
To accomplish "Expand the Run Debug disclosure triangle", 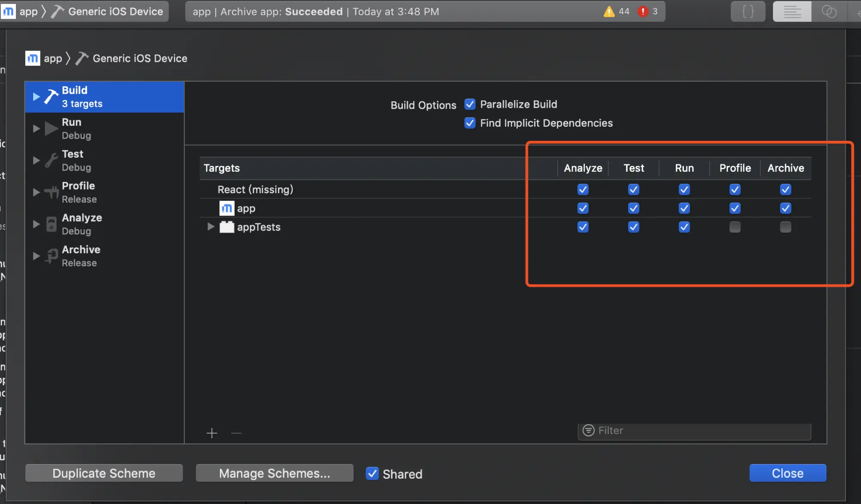I will pyautogui.click(x=37, y=128).
